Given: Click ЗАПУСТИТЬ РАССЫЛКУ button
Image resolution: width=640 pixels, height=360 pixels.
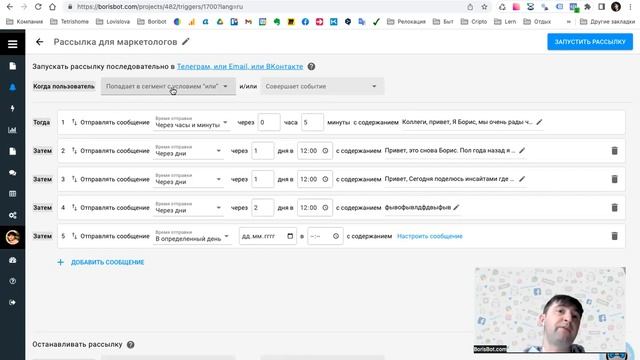Looking at the screenshot, I should click(x=590, y=42).
